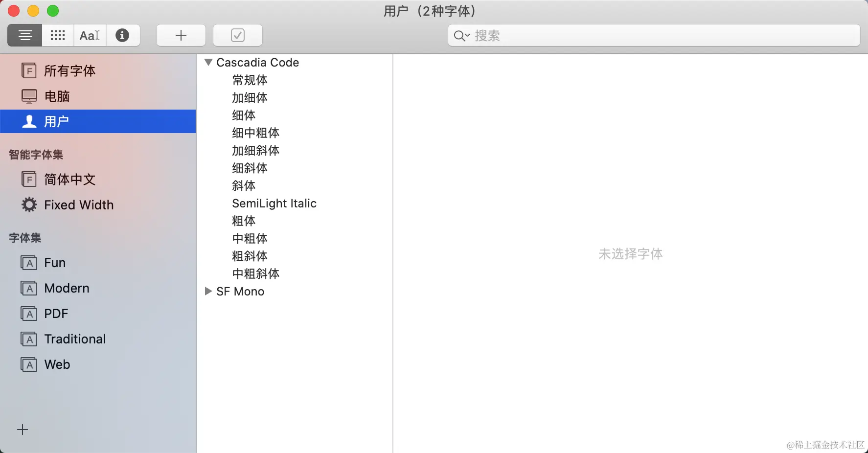The image size is (868, 453).
Task: Select the 斜体 style
Action: click(244, 185)
